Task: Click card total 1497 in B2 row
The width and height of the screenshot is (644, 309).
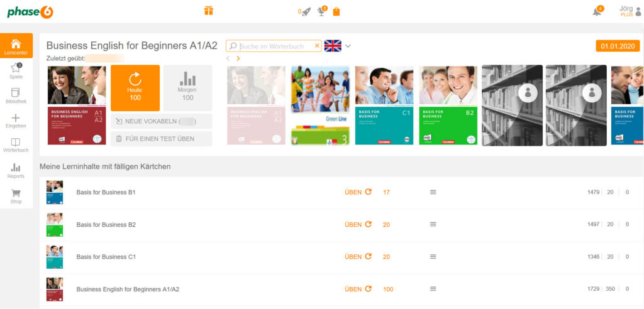Action: click(594, 224)
